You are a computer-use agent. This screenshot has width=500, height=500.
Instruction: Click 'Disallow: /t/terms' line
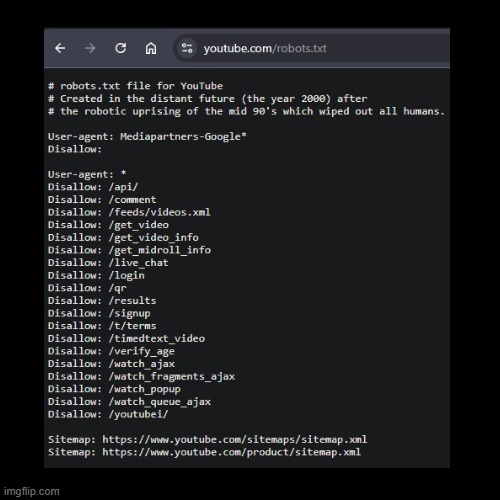click(102, 326)
